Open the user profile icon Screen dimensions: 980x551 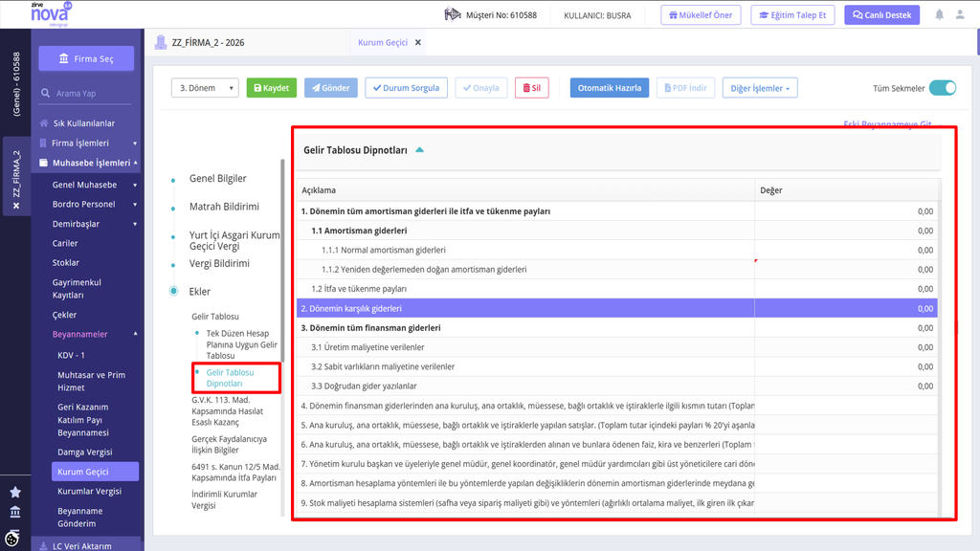click(x=960, y=15)
